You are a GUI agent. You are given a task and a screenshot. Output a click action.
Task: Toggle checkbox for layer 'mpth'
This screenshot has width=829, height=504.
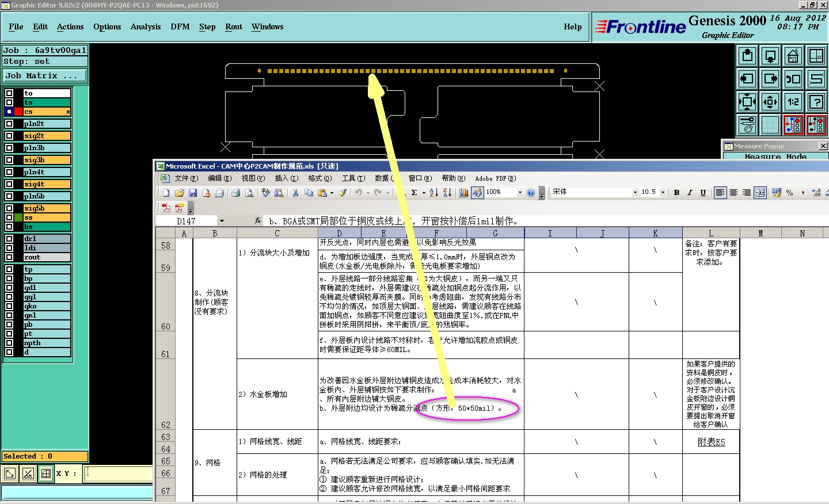click(x=9, y=343)
